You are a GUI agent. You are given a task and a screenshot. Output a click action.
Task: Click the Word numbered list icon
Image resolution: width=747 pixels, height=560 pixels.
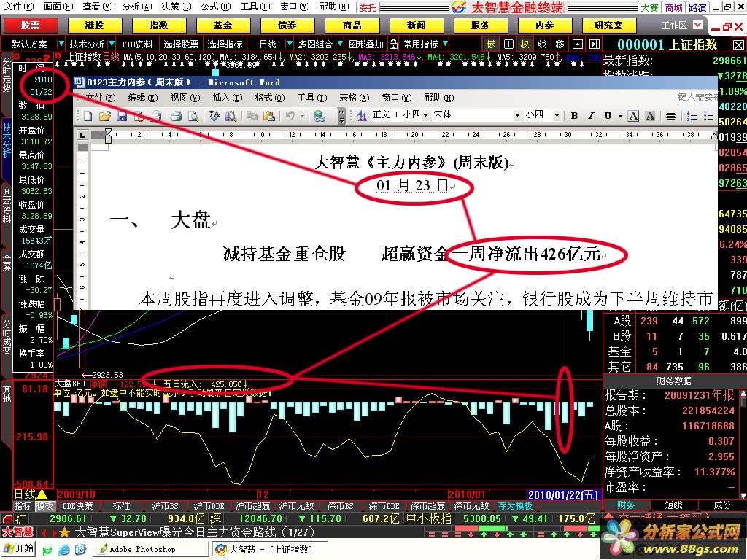point(692,115)
